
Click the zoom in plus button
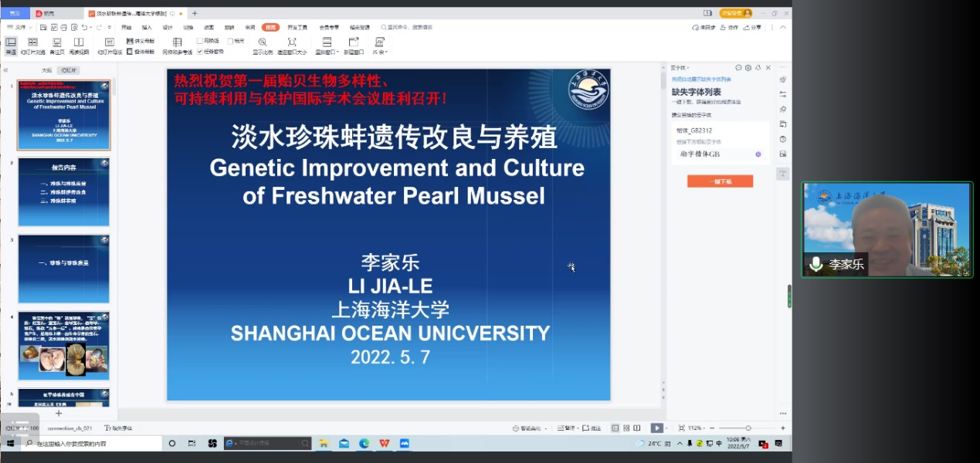pos(783,428)
